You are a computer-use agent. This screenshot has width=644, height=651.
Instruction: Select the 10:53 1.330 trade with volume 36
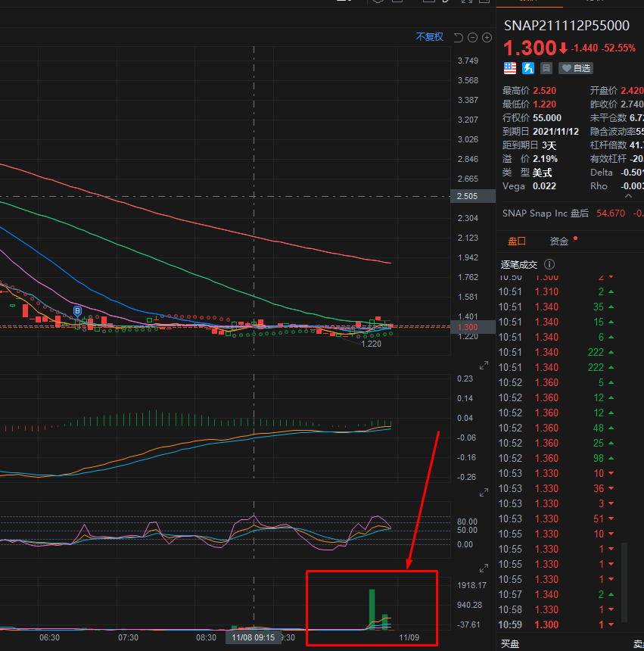tap(556, 489)
